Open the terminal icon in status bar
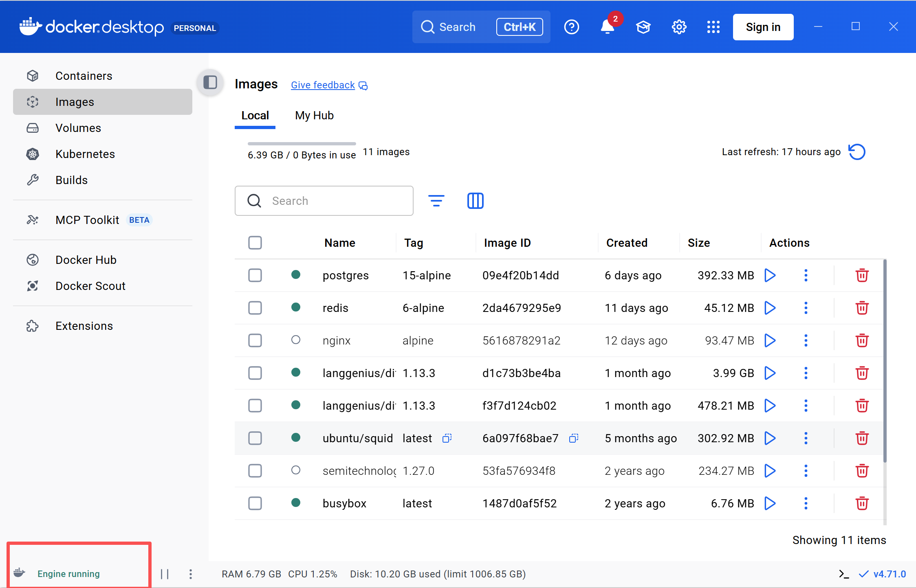This screenshot has width=916, height=588. point(844,574)
